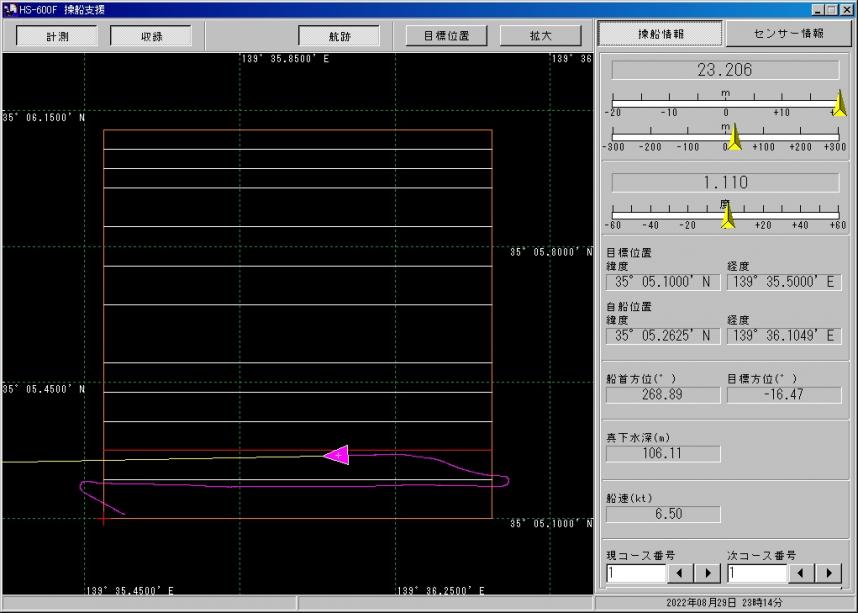The width and height of the screenshot is (858, 613).
Task: Click the 目標方位 value -16.47
Action: (x=784, y=395)
